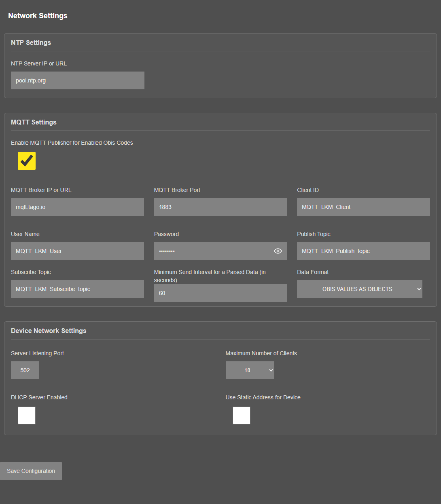Select the Publish Topic field

(363, 251)
